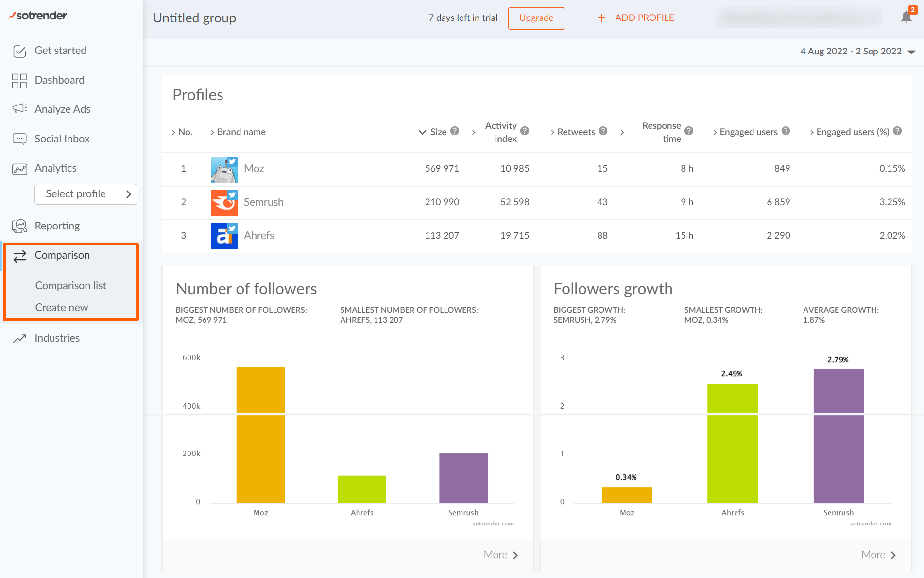This screenshot has width=924, height=578.
Task: Open the notifications bell icon
Action: pyautogui.click(x=906, y=17)
